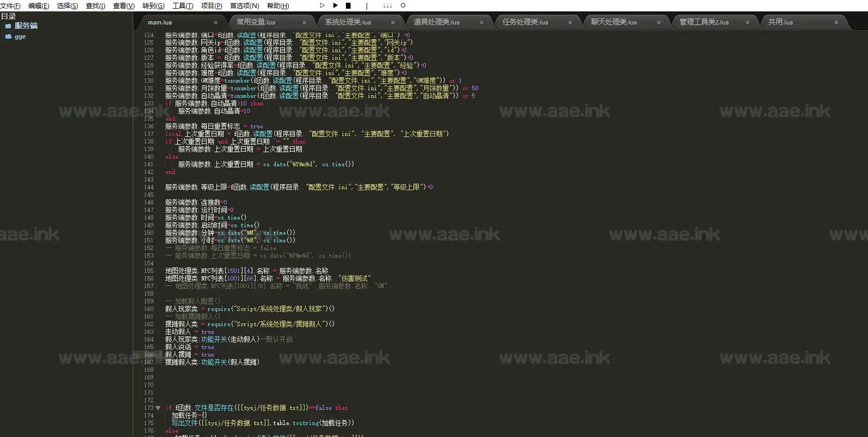This screenshot has width=868, height=437.
Task: Open the settings gear icon in toolbar
Action: click(x=403, y=5)
